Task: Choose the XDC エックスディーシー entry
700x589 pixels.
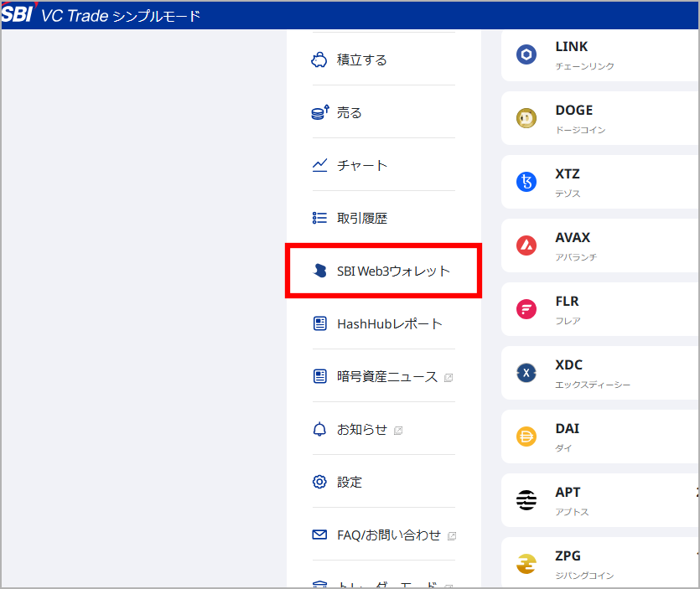Action: click(x=599, y=373)
